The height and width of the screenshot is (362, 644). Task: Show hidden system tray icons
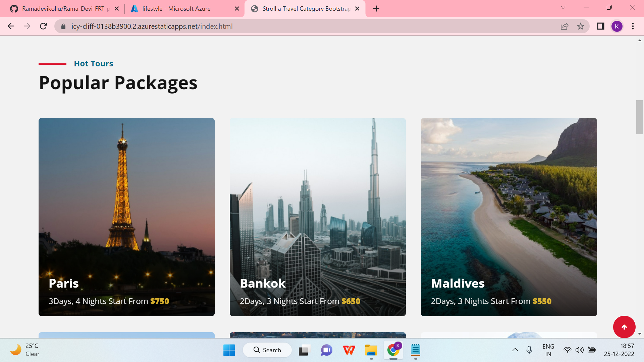pyautogui.click(x=515, y=350)
